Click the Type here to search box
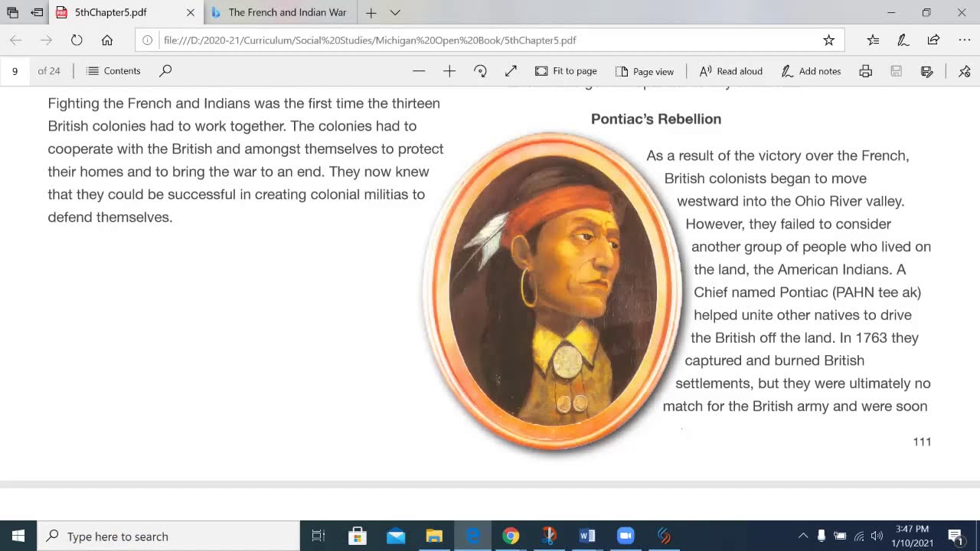The width and height of the screenshot is (980, 551). coord(168,536)
